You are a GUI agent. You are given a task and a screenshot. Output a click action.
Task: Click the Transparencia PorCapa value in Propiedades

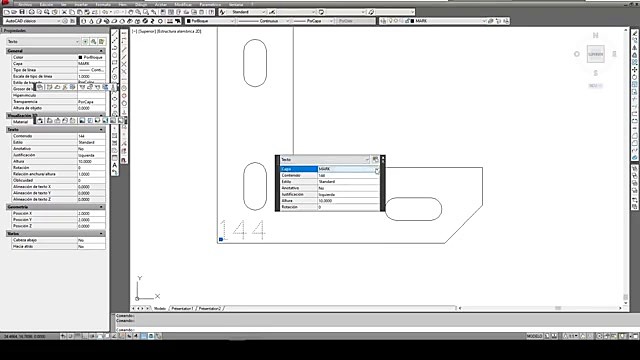[91, 102]
